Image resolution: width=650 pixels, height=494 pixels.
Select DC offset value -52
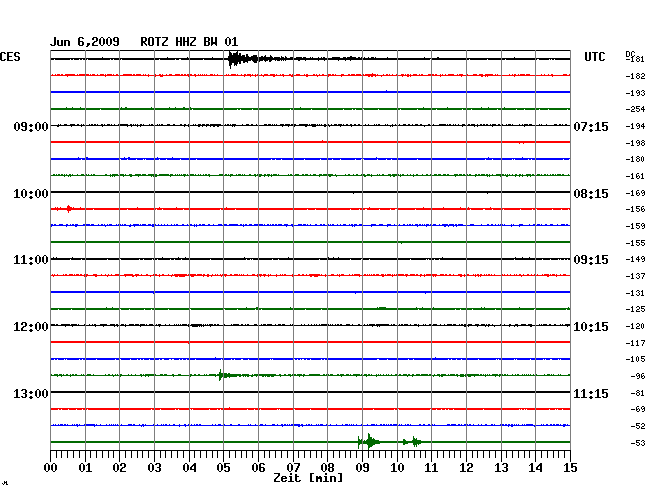(x=638, y=426)
